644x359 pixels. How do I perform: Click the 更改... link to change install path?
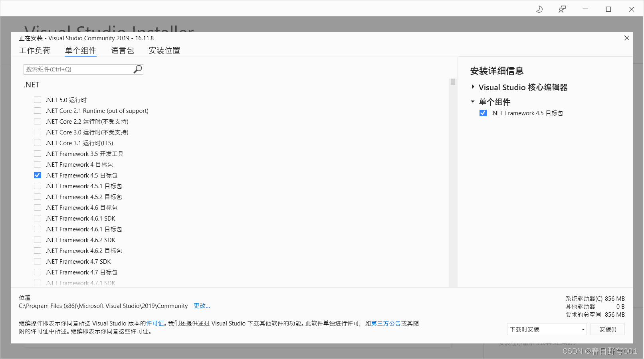[202, 306]
